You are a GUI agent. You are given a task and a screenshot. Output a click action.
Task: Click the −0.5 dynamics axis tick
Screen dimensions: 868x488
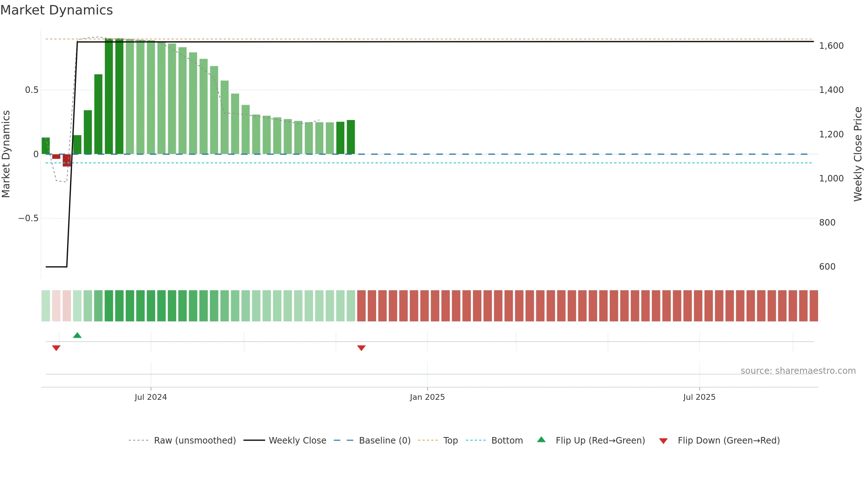click(29, 218)
